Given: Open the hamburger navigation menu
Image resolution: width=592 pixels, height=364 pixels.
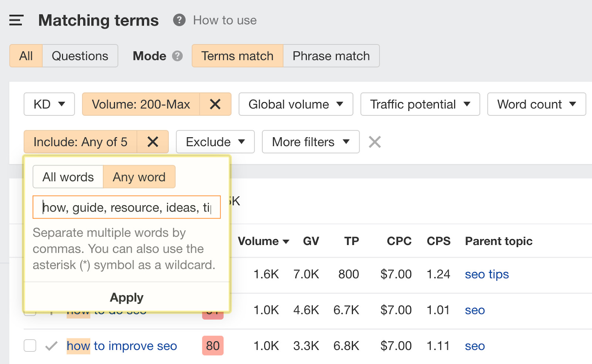Looking at the screenshot, I should [x=16, y=20].
